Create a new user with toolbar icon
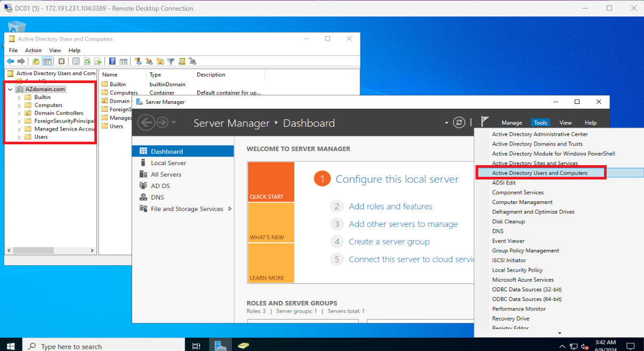 pos(138,61)
